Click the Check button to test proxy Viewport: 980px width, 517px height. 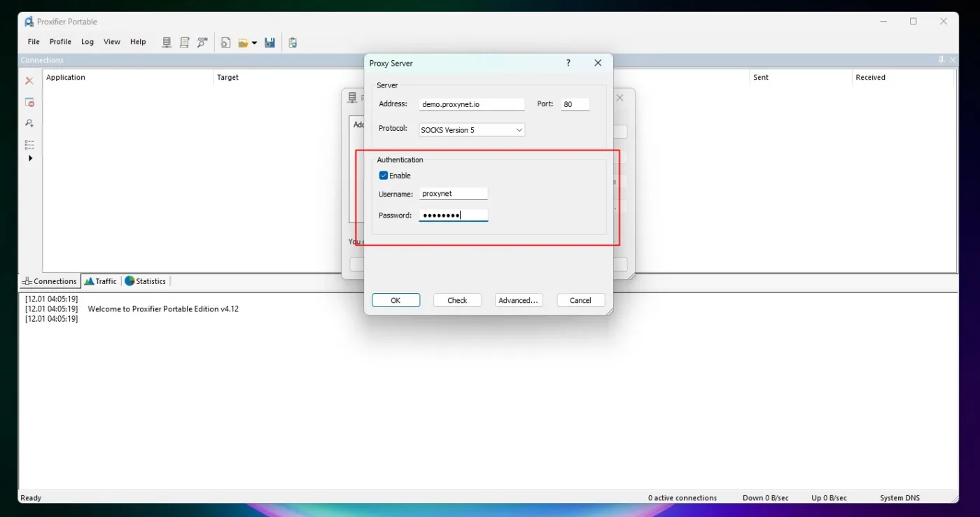click(457, 300)
